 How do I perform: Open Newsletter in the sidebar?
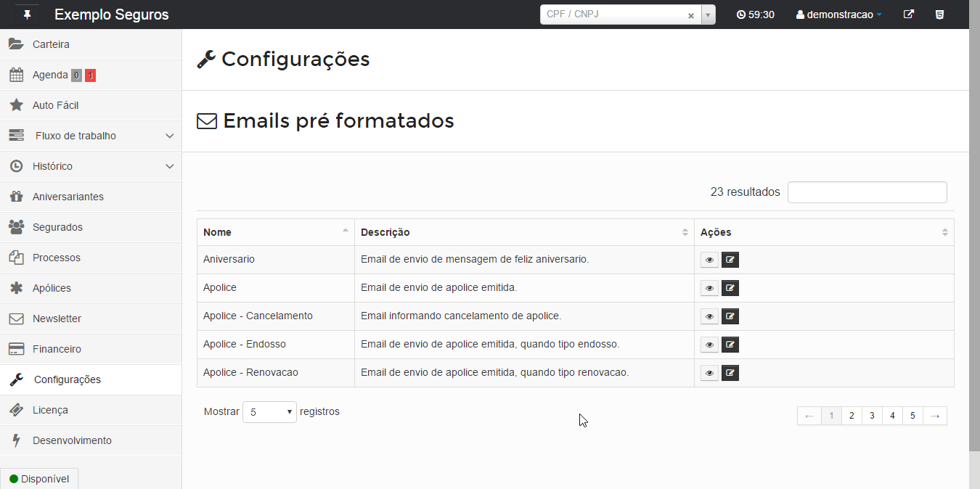coord(91,319)
